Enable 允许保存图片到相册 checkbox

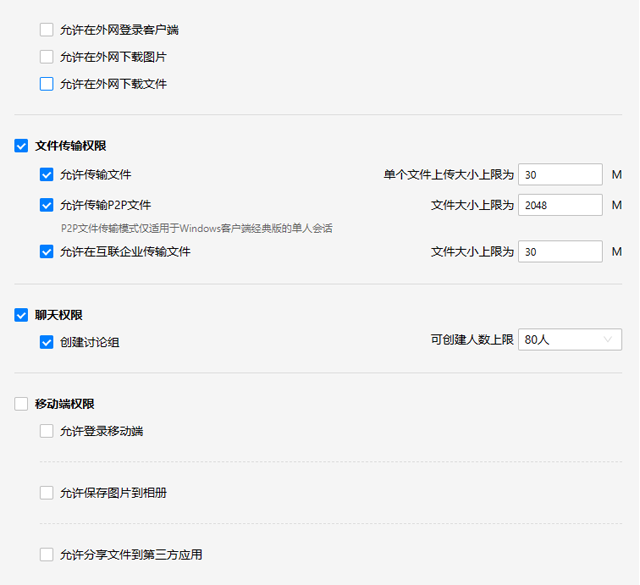coord(47,493)
